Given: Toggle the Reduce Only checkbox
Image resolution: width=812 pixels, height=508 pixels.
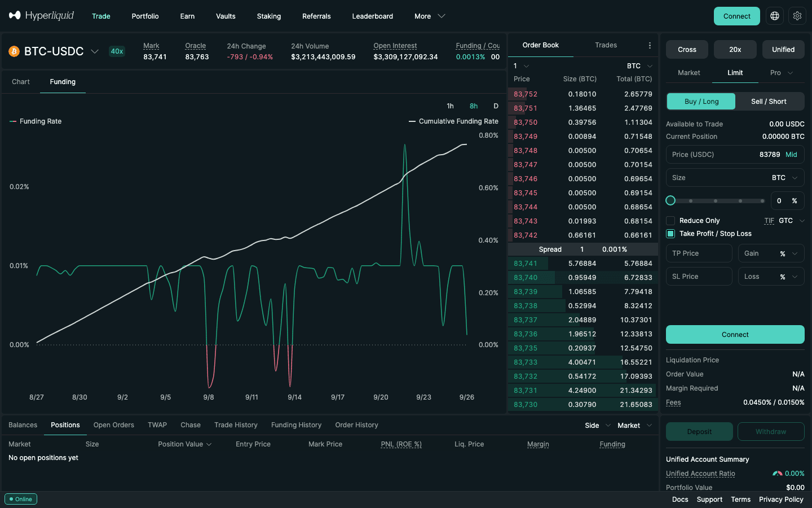Looking at the screenshot, I should tap(670, 221).
